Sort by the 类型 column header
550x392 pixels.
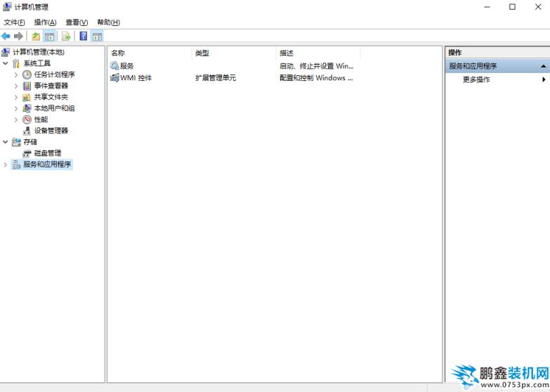pos(234,53)
